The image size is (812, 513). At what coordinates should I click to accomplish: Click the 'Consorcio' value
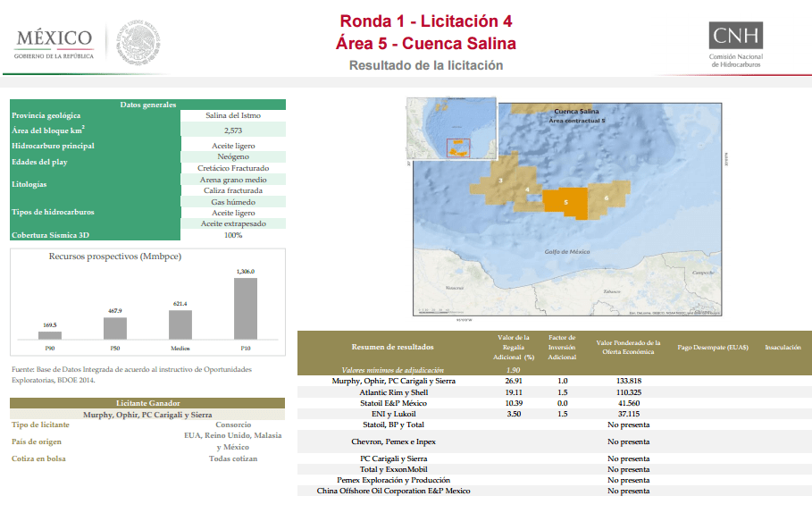point(233,425)
